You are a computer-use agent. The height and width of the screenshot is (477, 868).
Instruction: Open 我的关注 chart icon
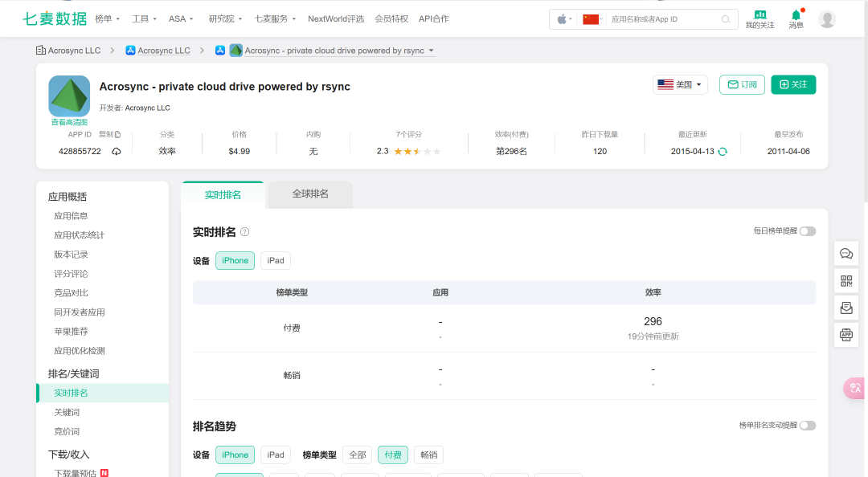(760, 14)
